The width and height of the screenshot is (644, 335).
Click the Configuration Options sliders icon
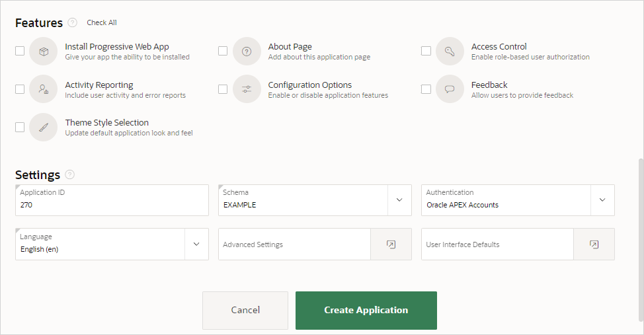(x=247, y=89)
